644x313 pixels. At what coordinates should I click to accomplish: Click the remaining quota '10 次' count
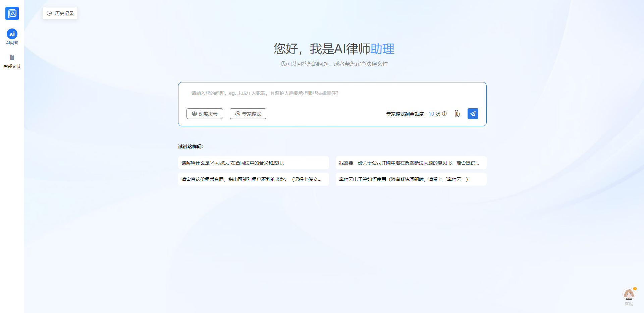tap(434, 114)
